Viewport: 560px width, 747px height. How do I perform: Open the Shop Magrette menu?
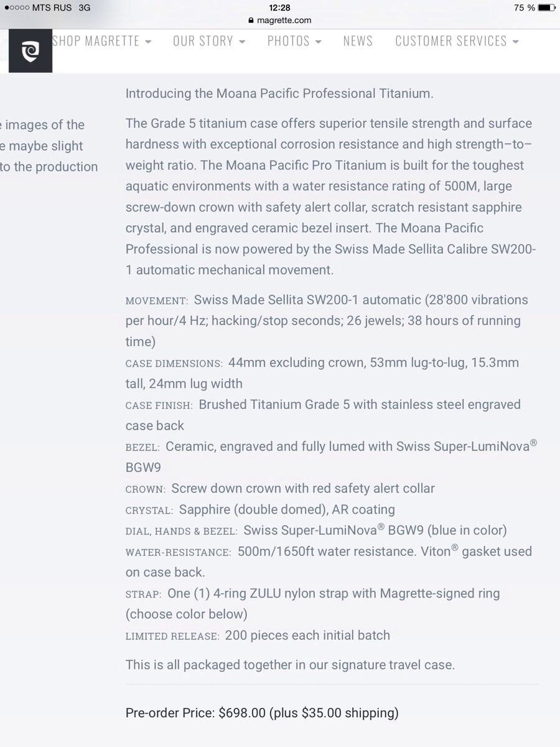tap(96, 41)
